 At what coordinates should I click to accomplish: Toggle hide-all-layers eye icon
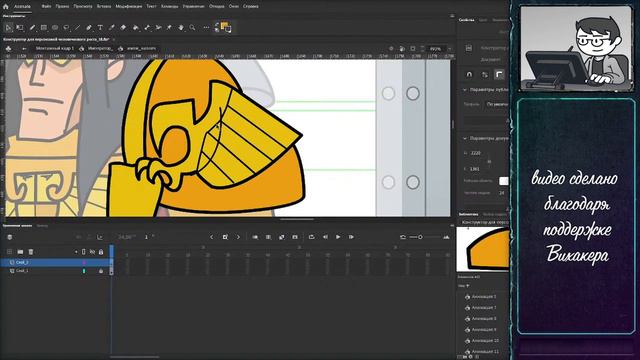pos(93,252)
